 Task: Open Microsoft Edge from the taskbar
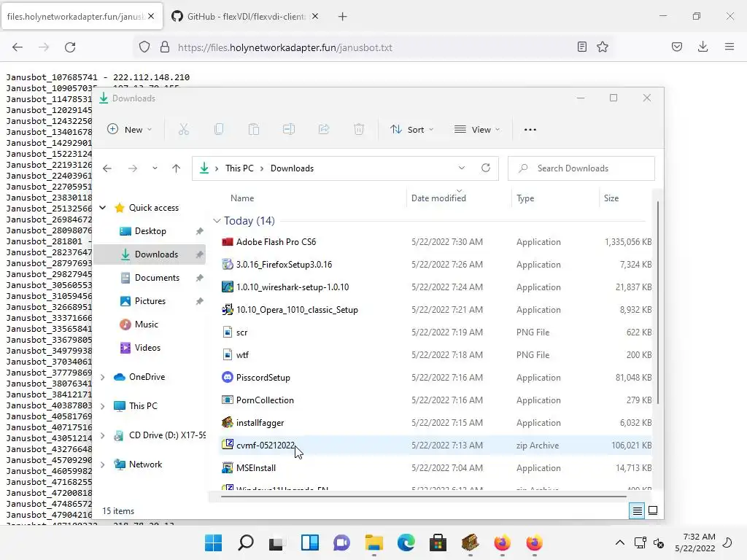tap(406, 542)
